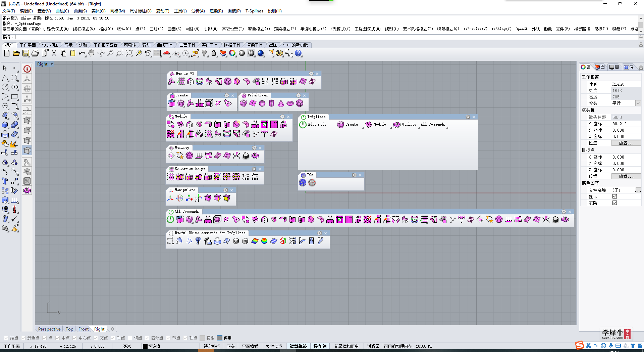Viewport: 644px width, 352px height.
Task: Click the Zoom extents icon
Action: click(x=129, y=53)
